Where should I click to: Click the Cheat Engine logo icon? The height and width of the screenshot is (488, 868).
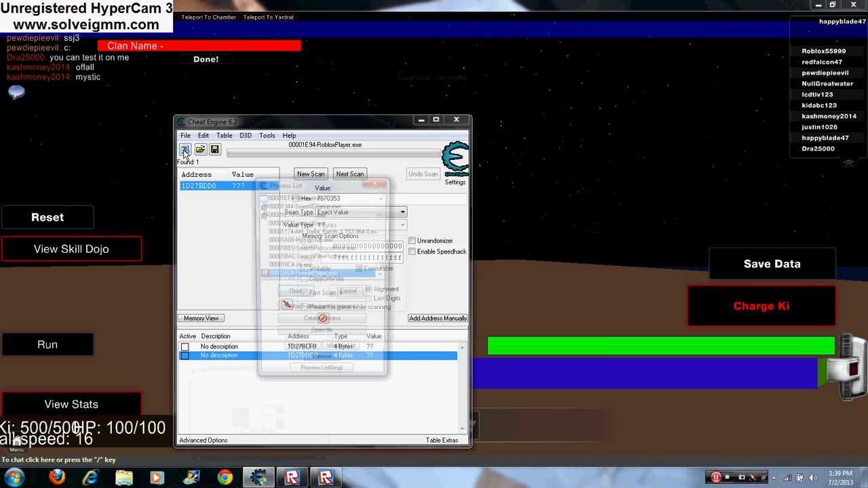click(455, 159)
